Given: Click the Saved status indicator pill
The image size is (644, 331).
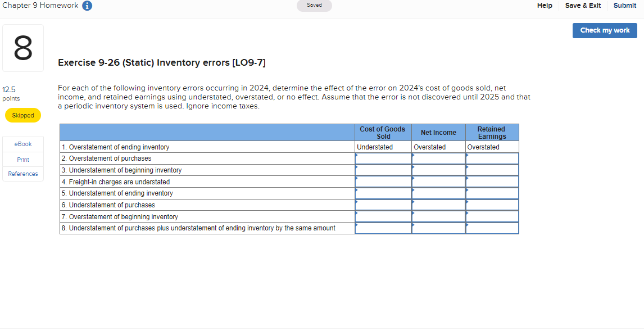Looking at the screenshot, I should coord(314,6).
